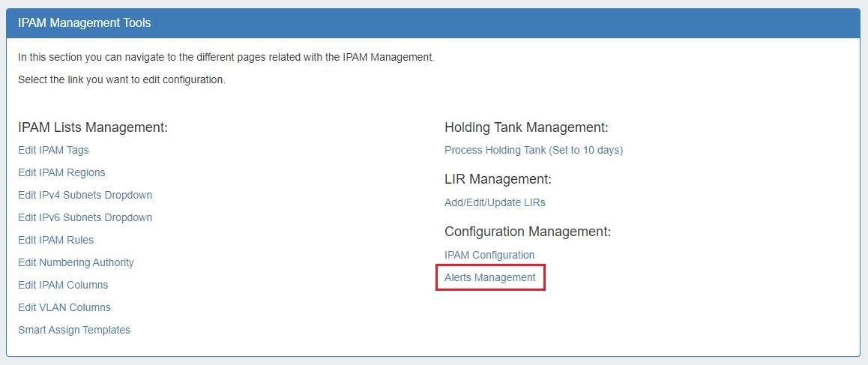Screen dimensions: 868x365
Task: Open the Alerts Management link
Action: (490, 277)
